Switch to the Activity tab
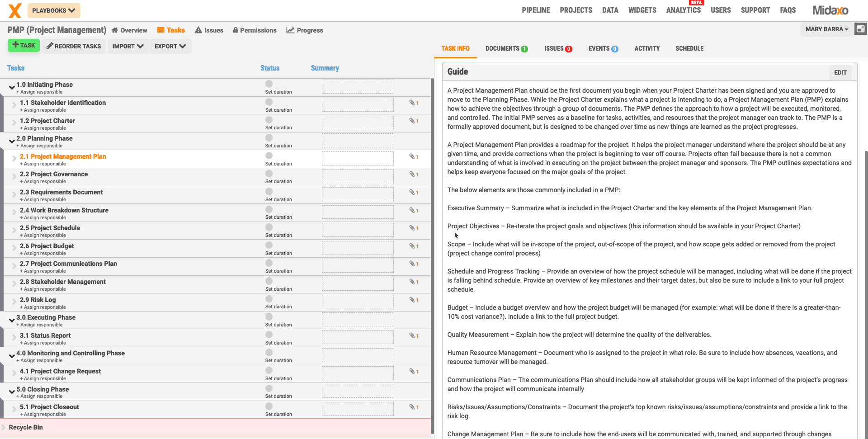Viewport: 868px width, 439px height. click(x=647, y=48)
